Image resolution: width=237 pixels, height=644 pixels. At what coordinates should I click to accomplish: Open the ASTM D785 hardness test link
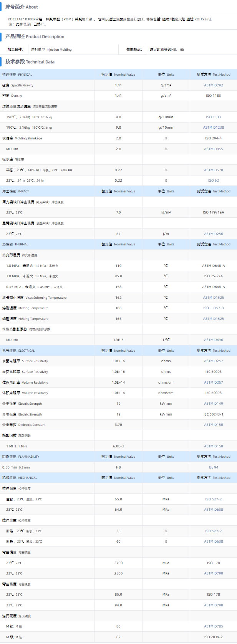(213, 626)
